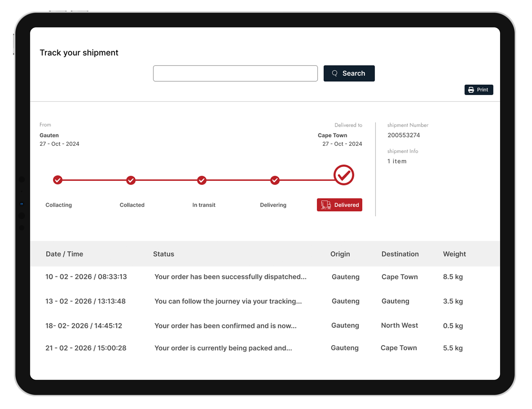Select the 5.5 kg shipment row
The width and height of the screenshot is (532, 409).
[x=453, y=348]
